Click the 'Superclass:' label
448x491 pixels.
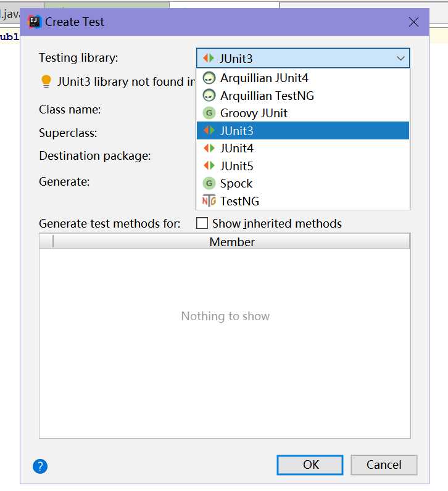68,133
